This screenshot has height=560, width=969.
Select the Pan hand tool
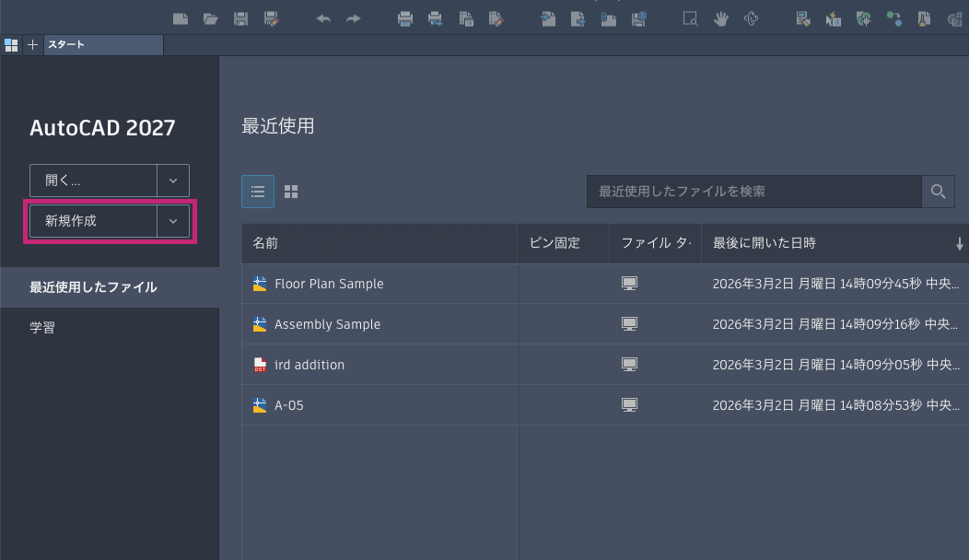pyautogui.click(x=720, y=19)
